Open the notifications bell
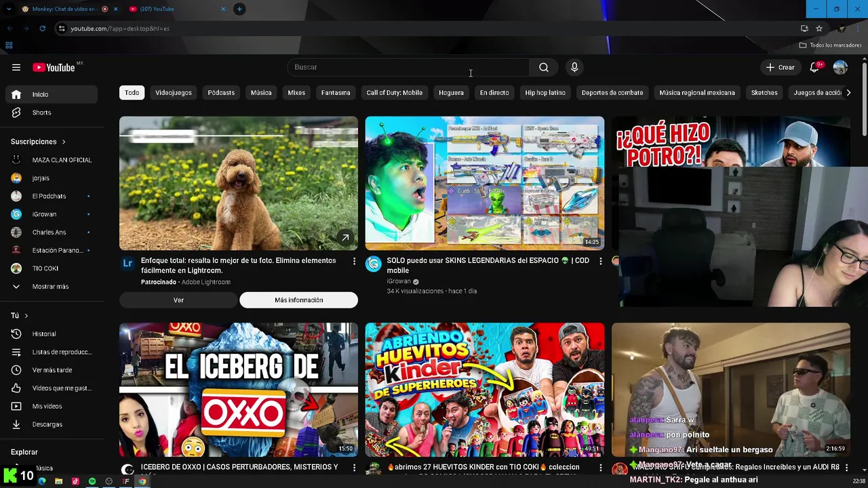 pos(814,67)
